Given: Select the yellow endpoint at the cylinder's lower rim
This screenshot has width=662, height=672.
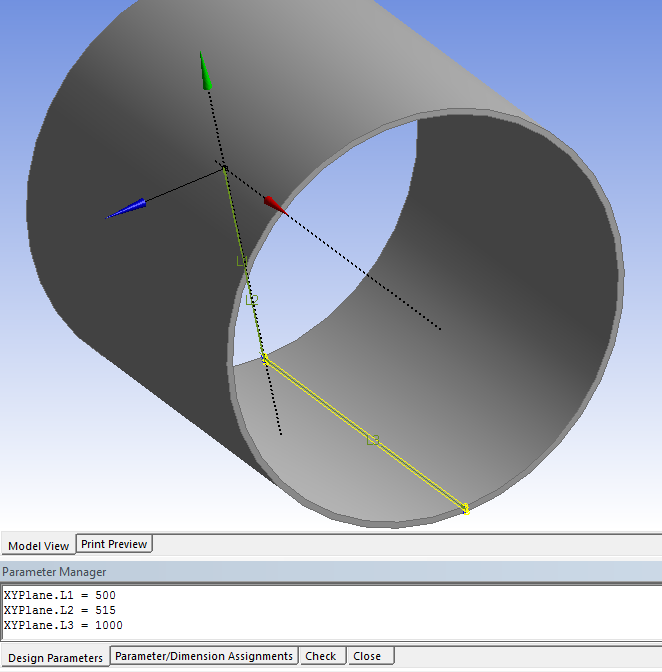Looking at the screenshot, I should (x=466, y=509).
